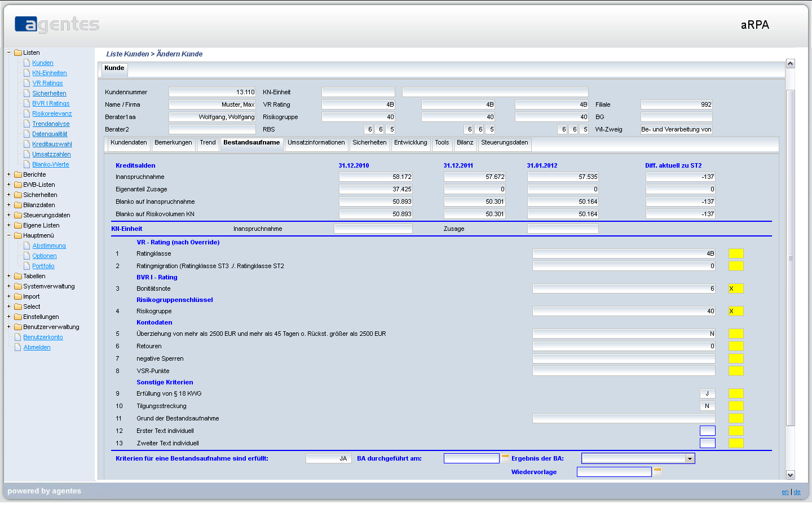This screenshot has height=508, width=812.
Task: Click the document icon beside Abmelden
Action: click(x=17, y=347)
